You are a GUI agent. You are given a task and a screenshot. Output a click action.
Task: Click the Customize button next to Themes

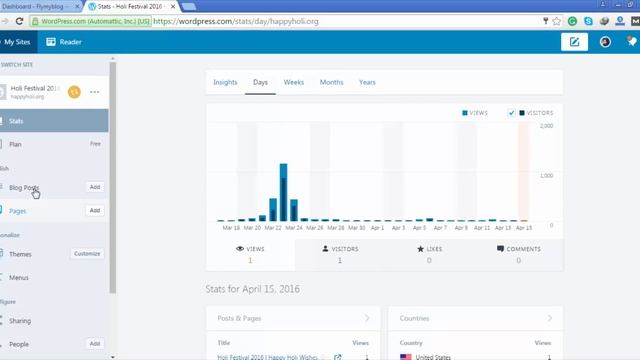[87, 253]
